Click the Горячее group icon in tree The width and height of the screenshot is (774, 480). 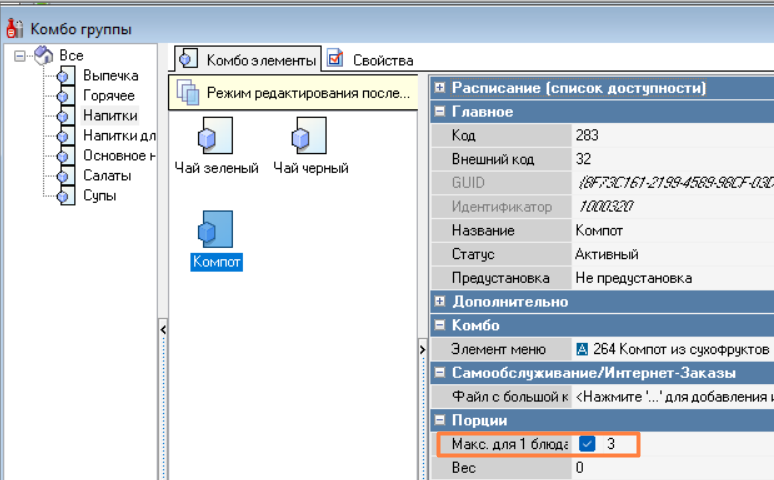pyautogui.click(x=67, y=96)
